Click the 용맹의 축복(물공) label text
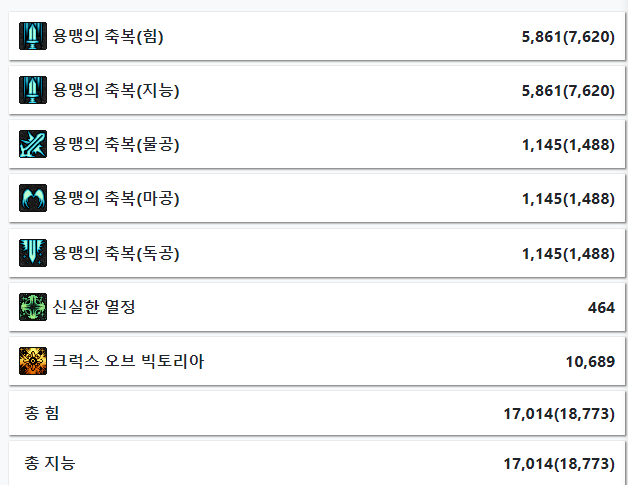 pos(116,145)
